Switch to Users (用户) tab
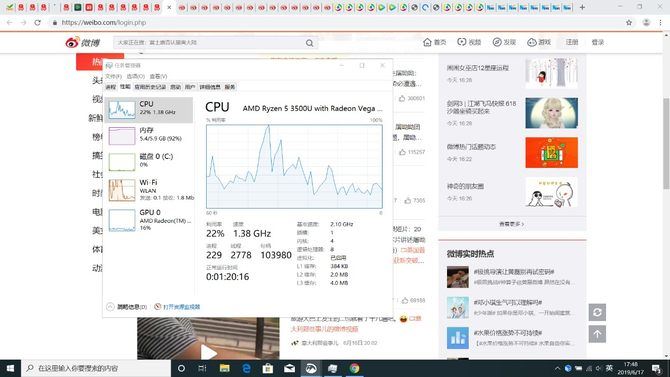Screen dimensions: 670x377 coord(190,87)
